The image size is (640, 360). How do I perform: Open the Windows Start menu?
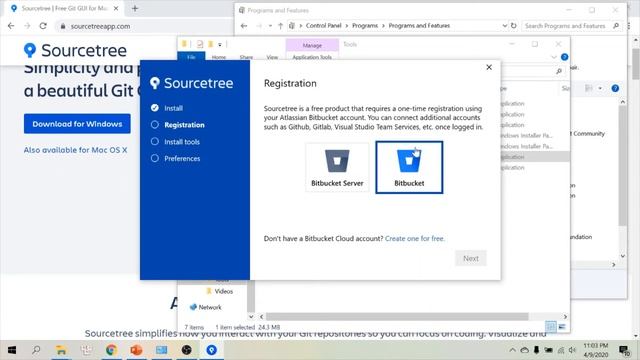click(x=11, y=350)
